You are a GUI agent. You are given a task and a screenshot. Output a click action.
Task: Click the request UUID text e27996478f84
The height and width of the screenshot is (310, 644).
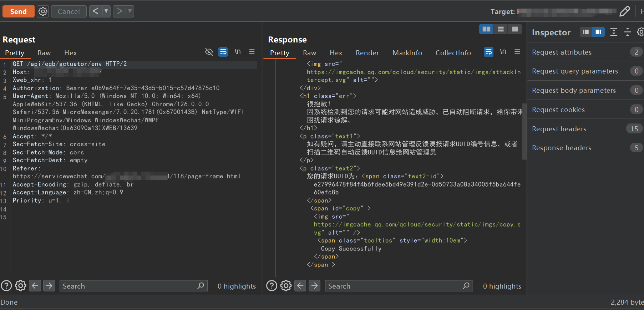417,188
